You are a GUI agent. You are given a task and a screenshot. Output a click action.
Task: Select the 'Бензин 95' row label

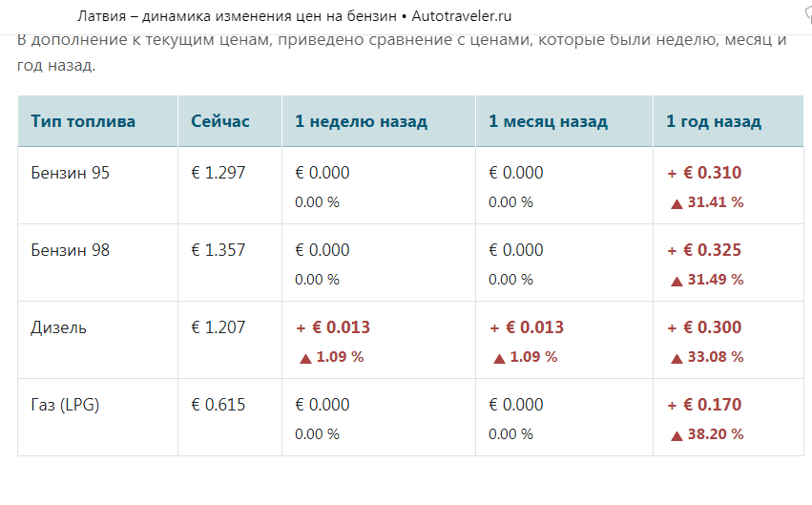[70, 173]
